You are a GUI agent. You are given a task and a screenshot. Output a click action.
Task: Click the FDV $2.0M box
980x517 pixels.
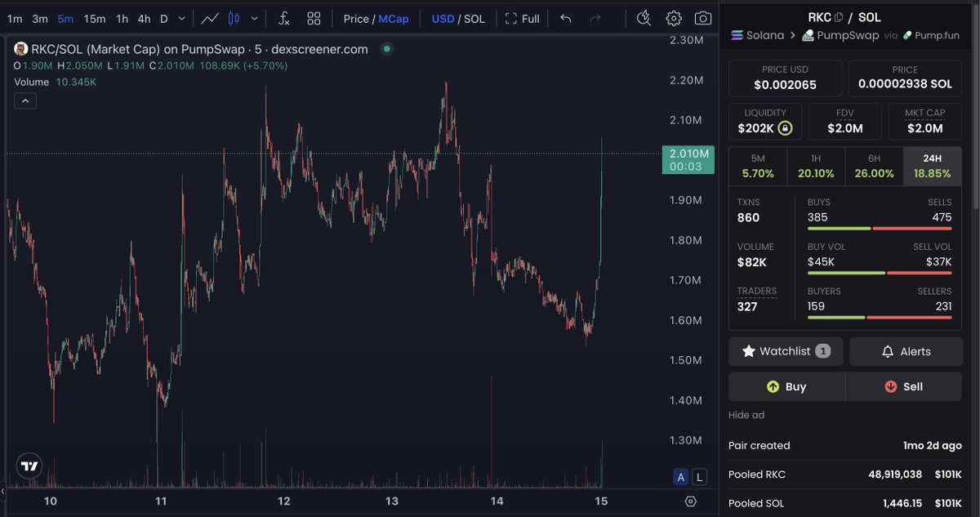[x=844, y=121]
